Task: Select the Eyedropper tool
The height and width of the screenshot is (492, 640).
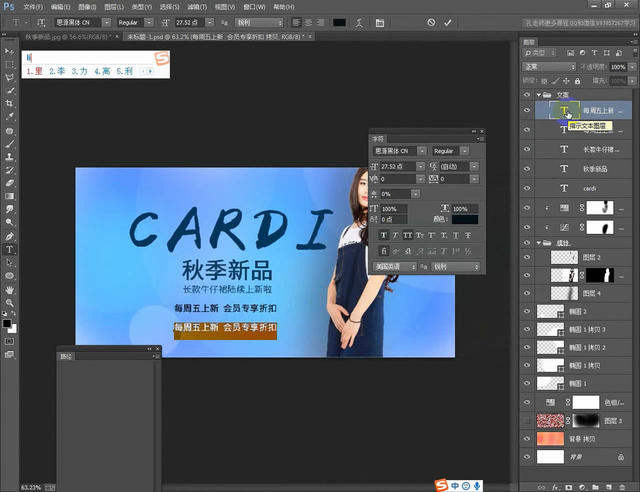Action: 9,116
